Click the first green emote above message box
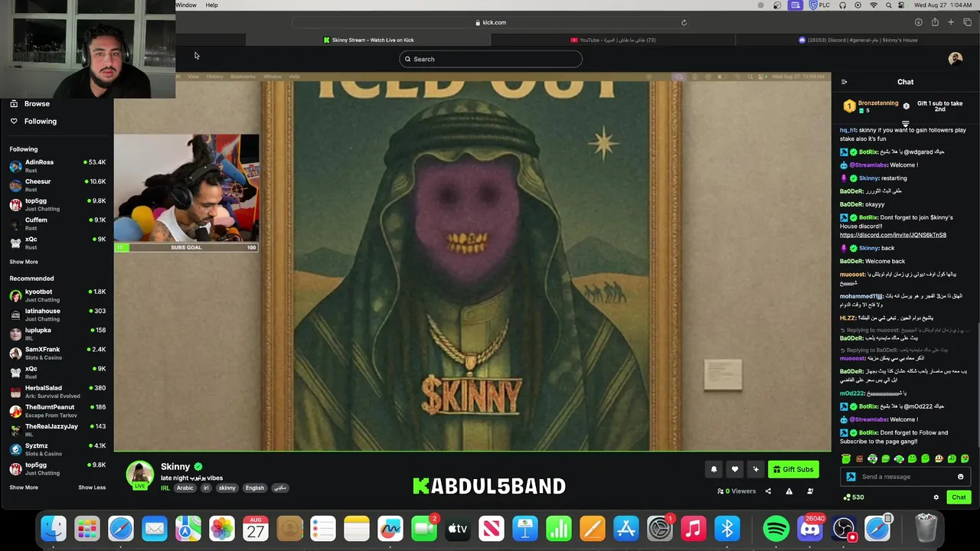The height and width of the screenshot is (551, 980). (846, 459)
